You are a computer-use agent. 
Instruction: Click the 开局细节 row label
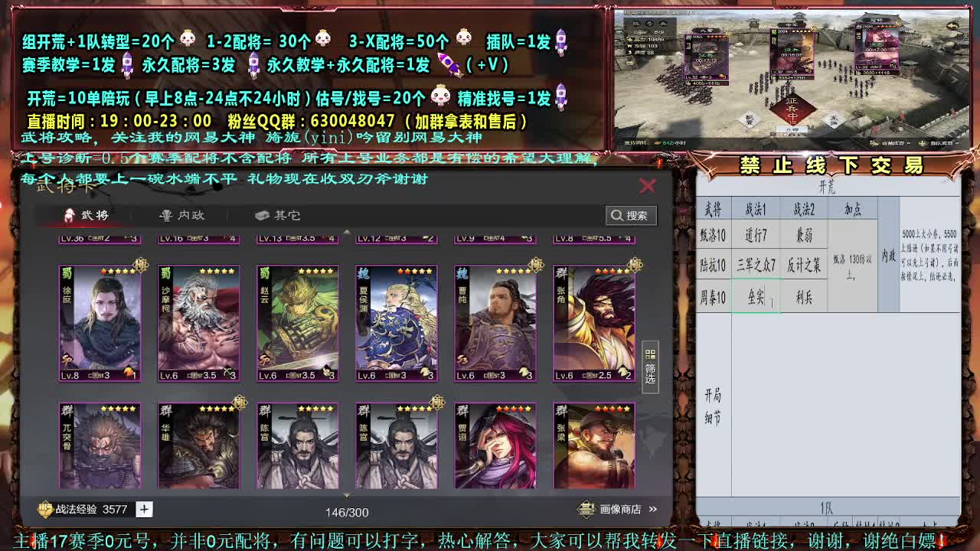tap(713, 406)
